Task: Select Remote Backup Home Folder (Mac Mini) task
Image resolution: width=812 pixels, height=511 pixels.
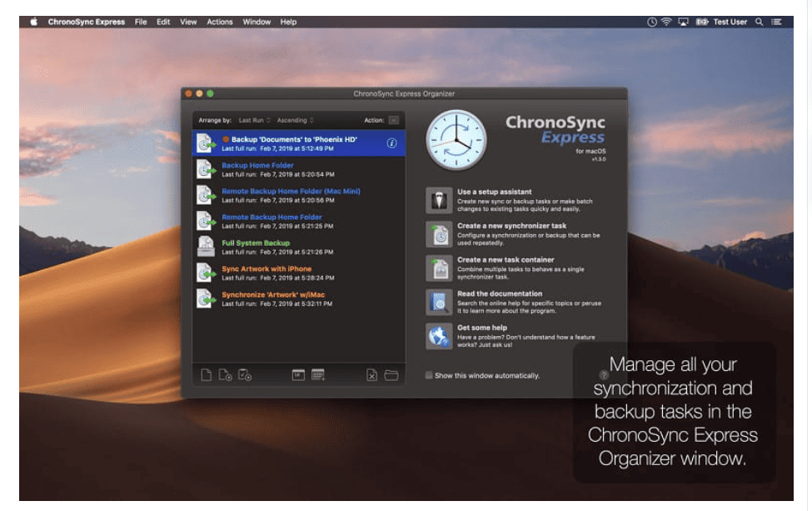Action: pyautogui.click(x=299, y=195)
